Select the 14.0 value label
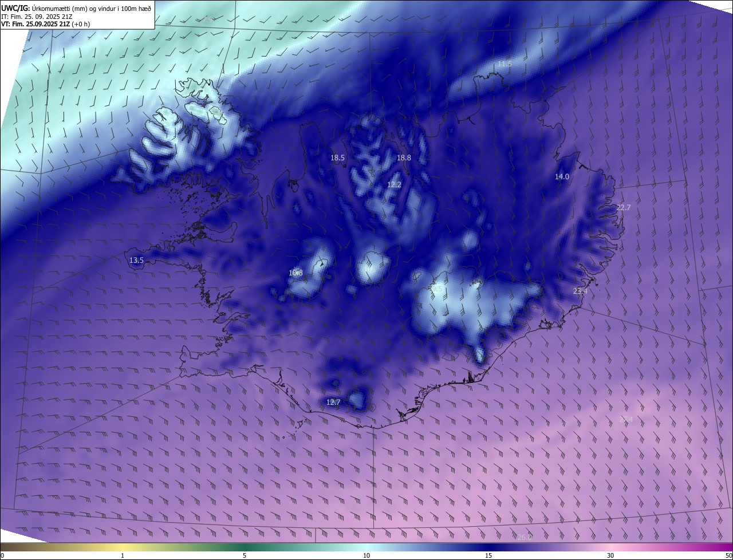Viewport: 733px width, 560px height. (562, 177)
